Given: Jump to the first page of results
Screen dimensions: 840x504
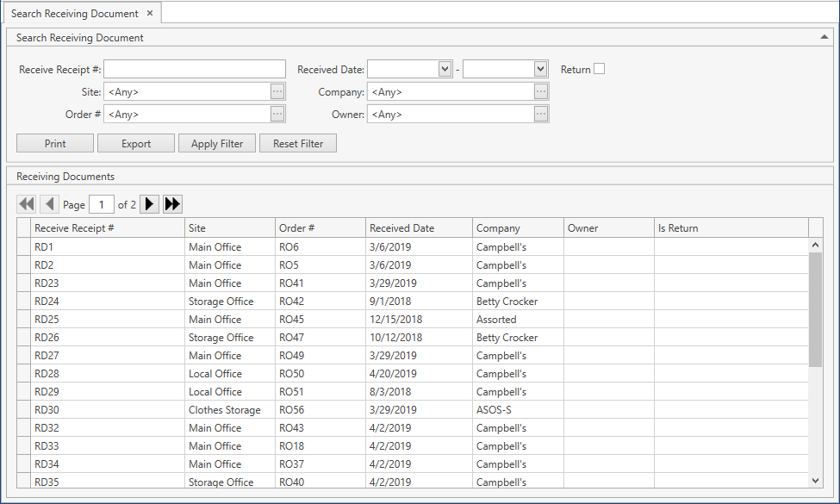Looking at the screenshot, I should [25, 203].
